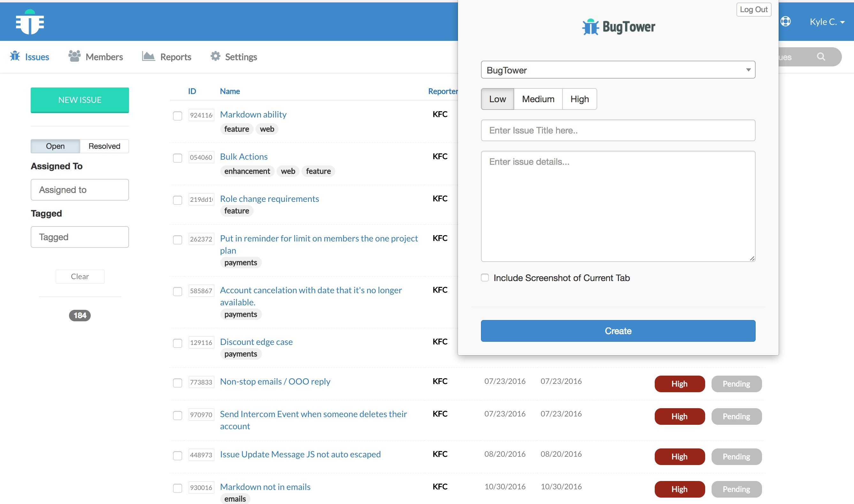854x504 pixels.
Task: Open Markdown not in emails issue
Action: [265, 487]
